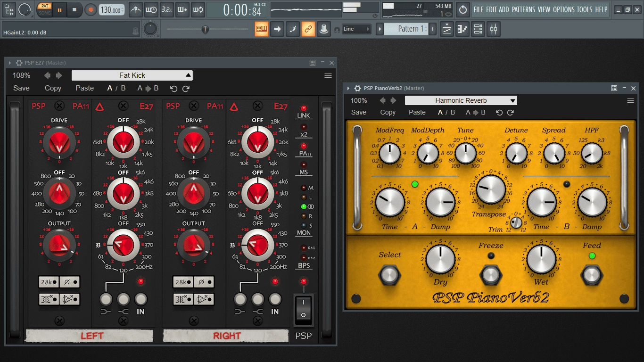
Task: Enable the wait-for-input recording icon
Action: click(x=151, y=9)
